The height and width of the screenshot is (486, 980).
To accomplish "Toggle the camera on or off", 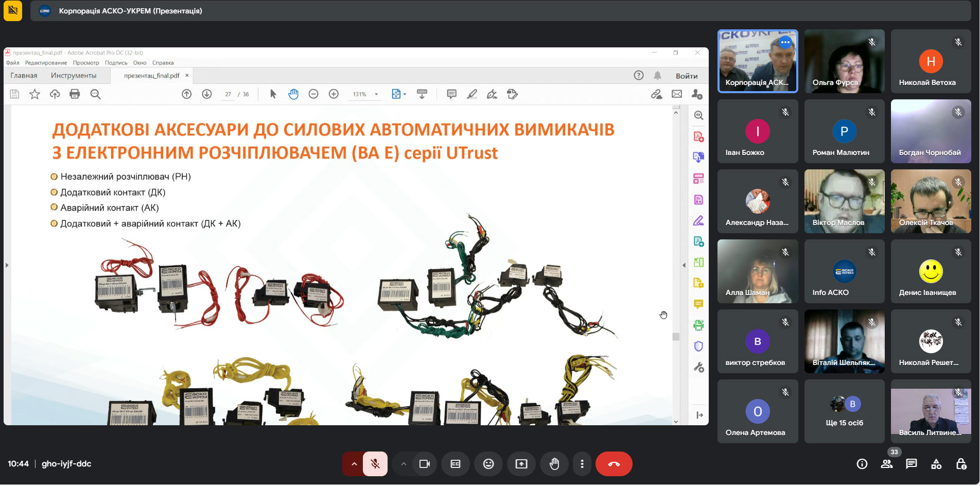I will click(425, 464).
